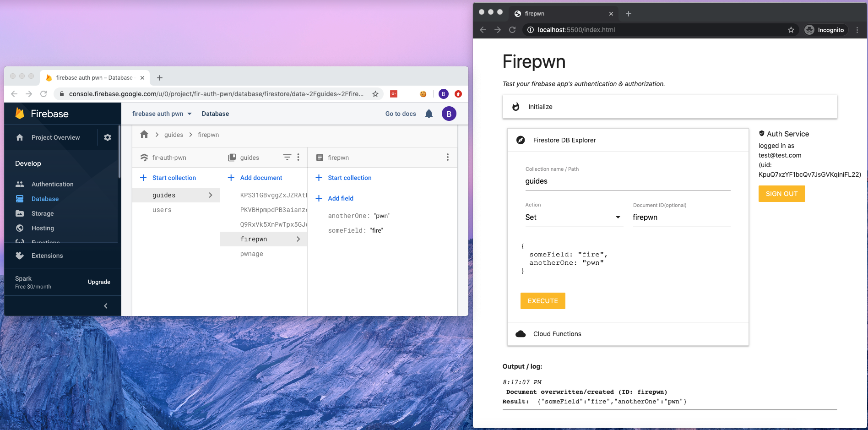This screenshot has height=430, width=868.
Task: Open firebase auth pwn project dropdown
Action: 162,114
